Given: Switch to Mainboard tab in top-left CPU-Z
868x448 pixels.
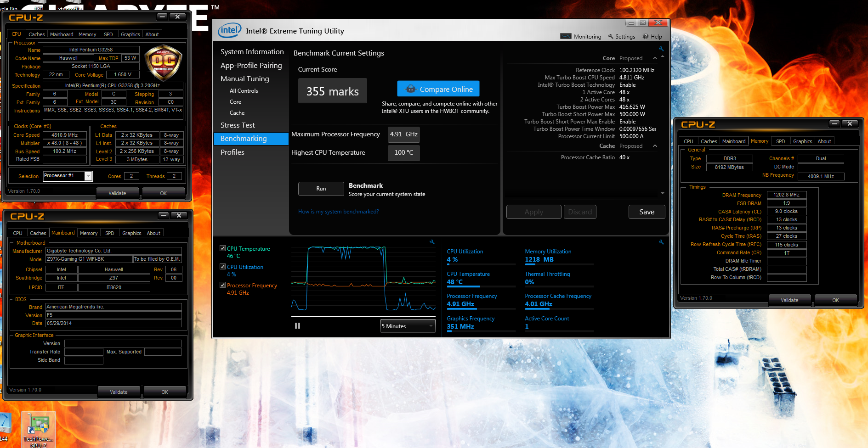Looking at the screenshot, I should pos(62,34).
